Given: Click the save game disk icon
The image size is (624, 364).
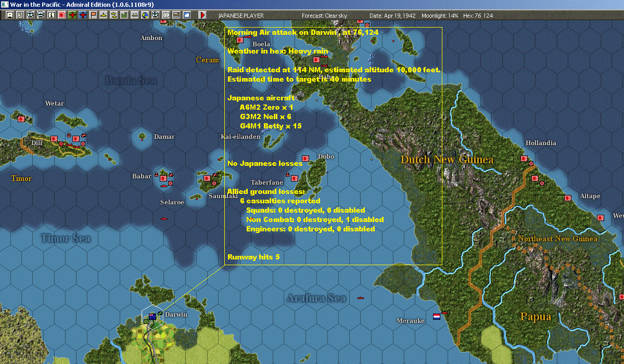Looking at the screenshot, I should point(9,15).
